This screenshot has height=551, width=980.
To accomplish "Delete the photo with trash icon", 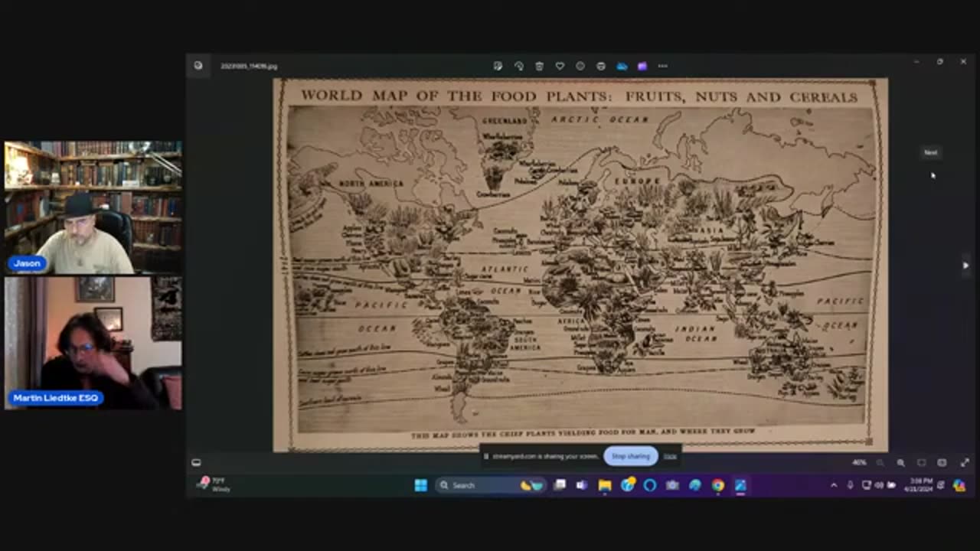I will click(x=539, y=66).
